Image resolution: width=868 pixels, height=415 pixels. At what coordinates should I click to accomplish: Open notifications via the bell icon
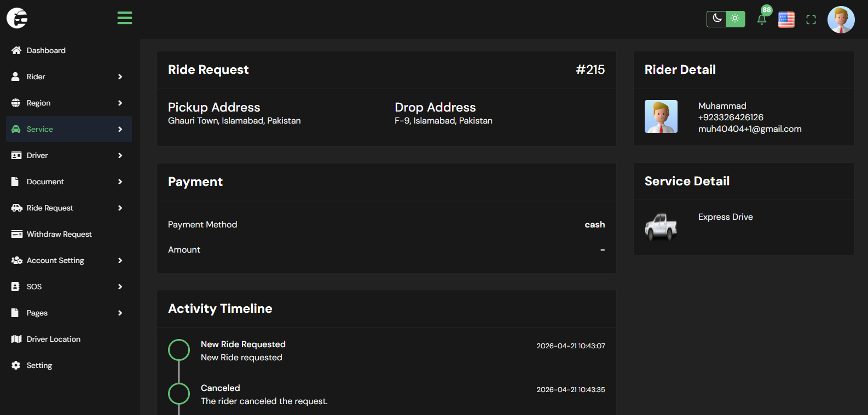click(761, 20)
